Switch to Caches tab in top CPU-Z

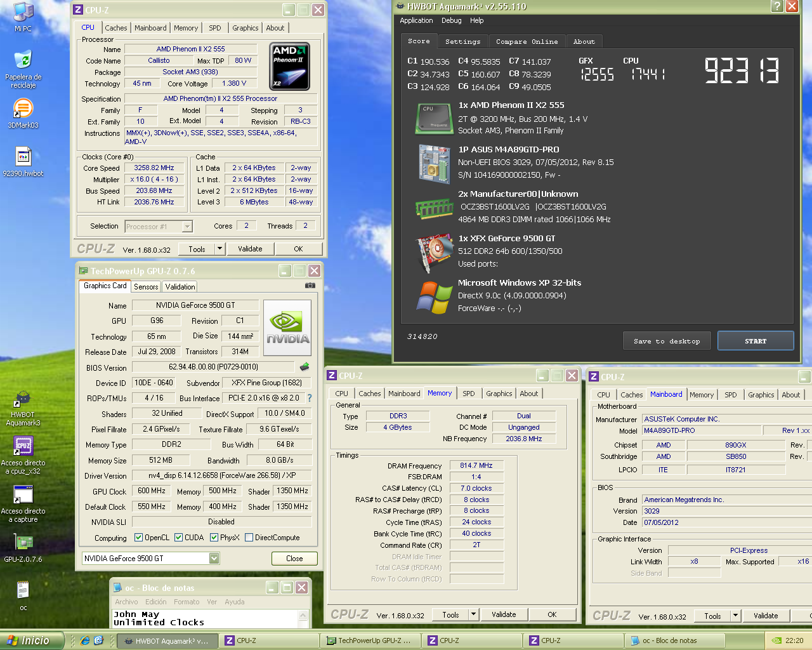[x=115, y=28]
